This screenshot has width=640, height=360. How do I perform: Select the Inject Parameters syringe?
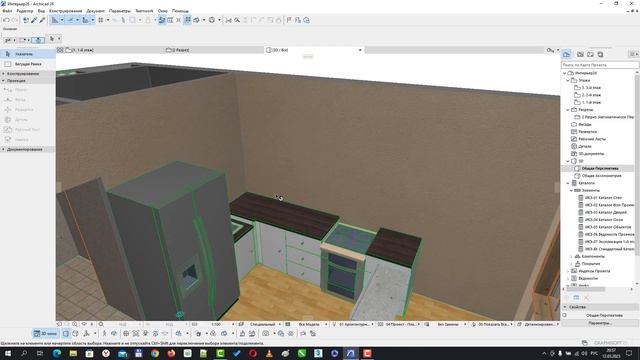[x=42, y=20]
